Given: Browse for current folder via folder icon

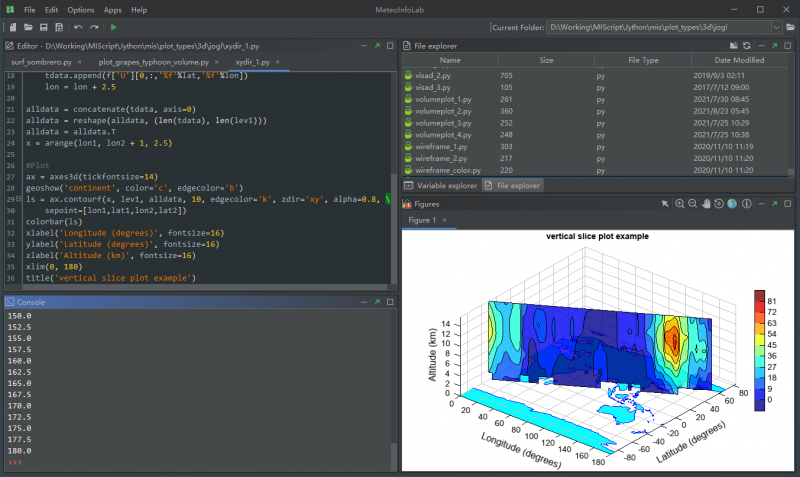Looking at the screenshot, I should [790, 27].
